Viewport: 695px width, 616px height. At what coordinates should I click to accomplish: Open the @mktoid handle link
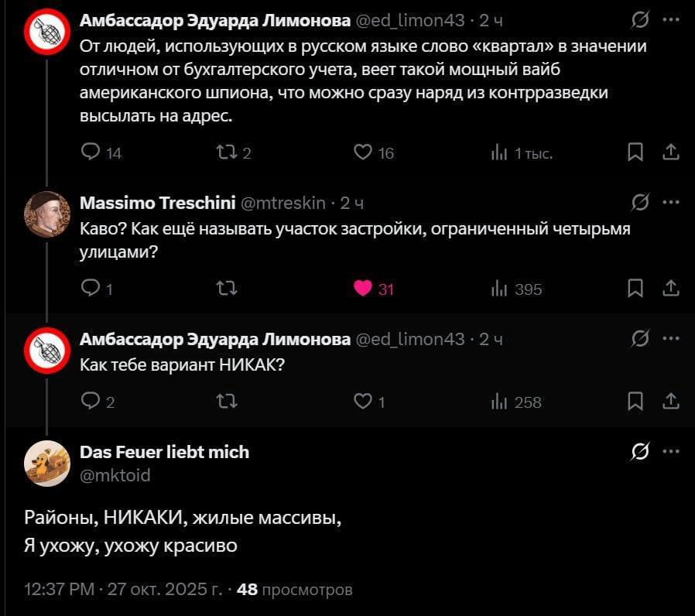115,475
